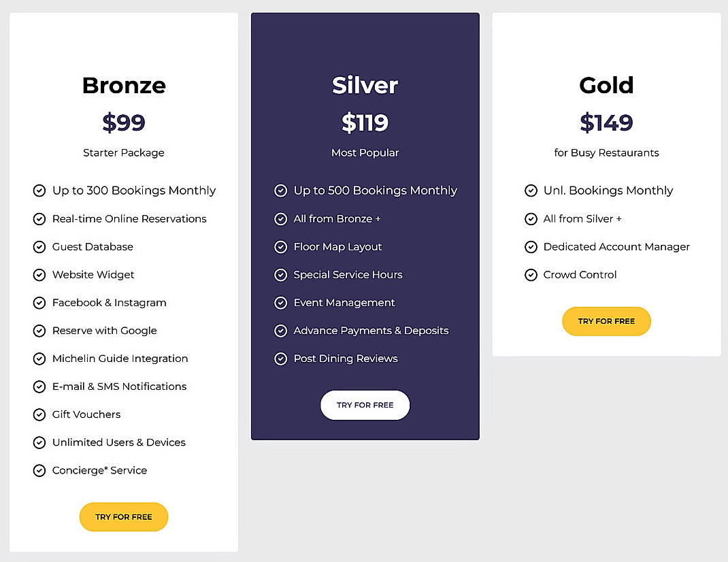The width and height of the screenshot is (728, 562).
Task: Click TRY FOR FREE under the Gold plan
Action: (606, 321)
